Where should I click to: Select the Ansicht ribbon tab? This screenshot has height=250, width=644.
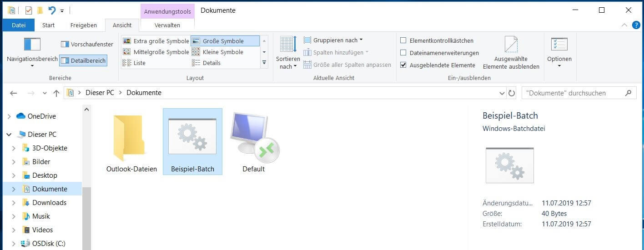coord(122,25)
